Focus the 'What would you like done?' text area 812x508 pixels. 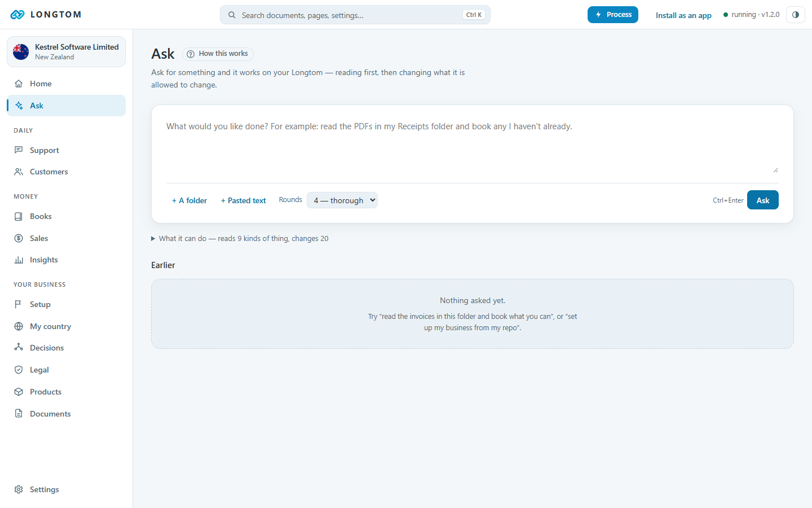pos(473,145)
